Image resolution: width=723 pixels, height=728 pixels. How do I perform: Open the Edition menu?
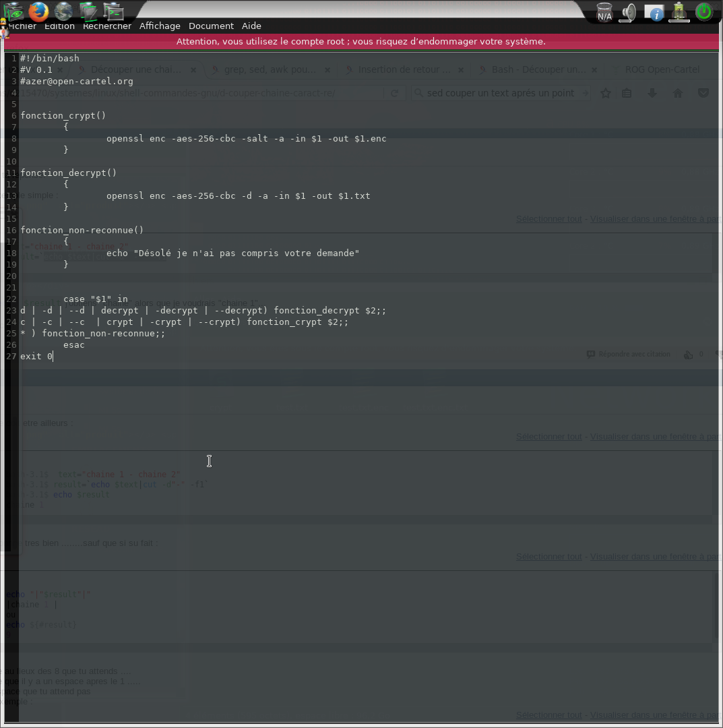pos(59,26)
